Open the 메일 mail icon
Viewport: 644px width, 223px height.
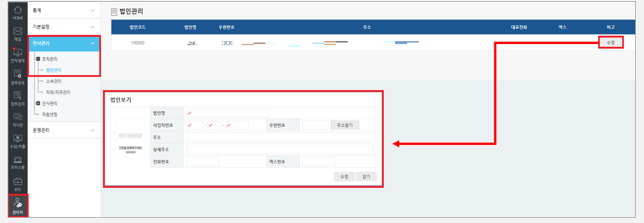coord(18,33)
